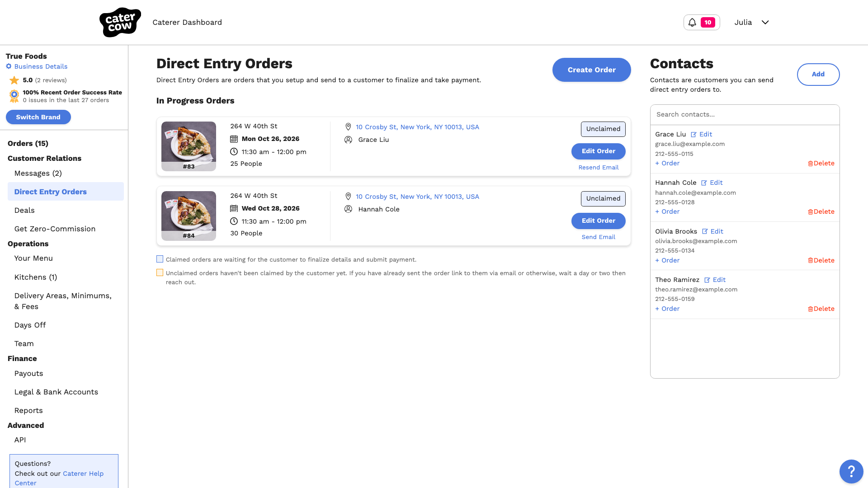Open Your Menu under Operations

33,258
